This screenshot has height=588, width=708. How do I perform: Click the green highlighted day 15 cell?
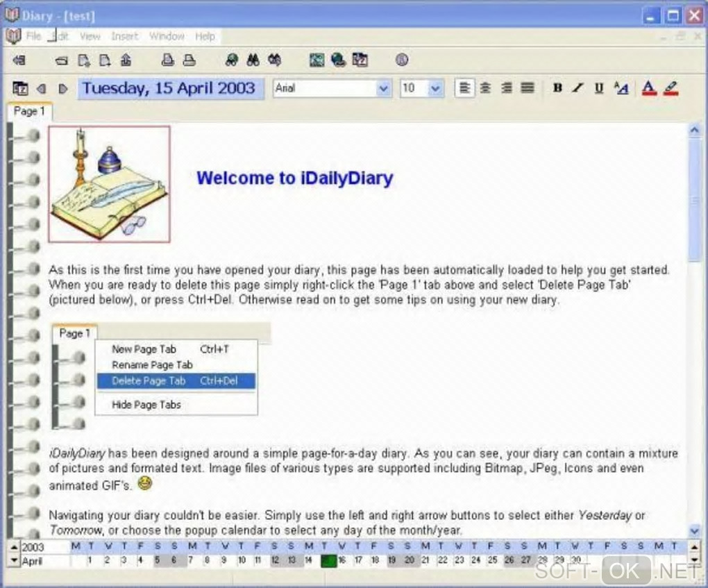(329, 560)
